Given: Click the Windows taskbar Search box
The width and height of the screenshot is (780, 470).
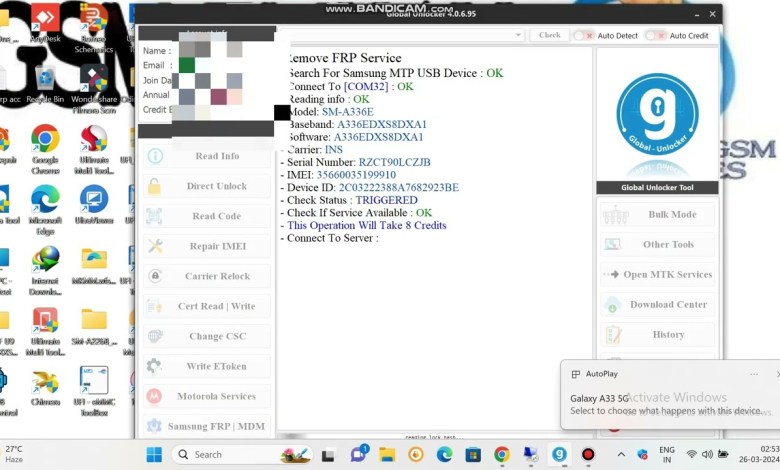Looking at the screenshot, I should point(240,454).
